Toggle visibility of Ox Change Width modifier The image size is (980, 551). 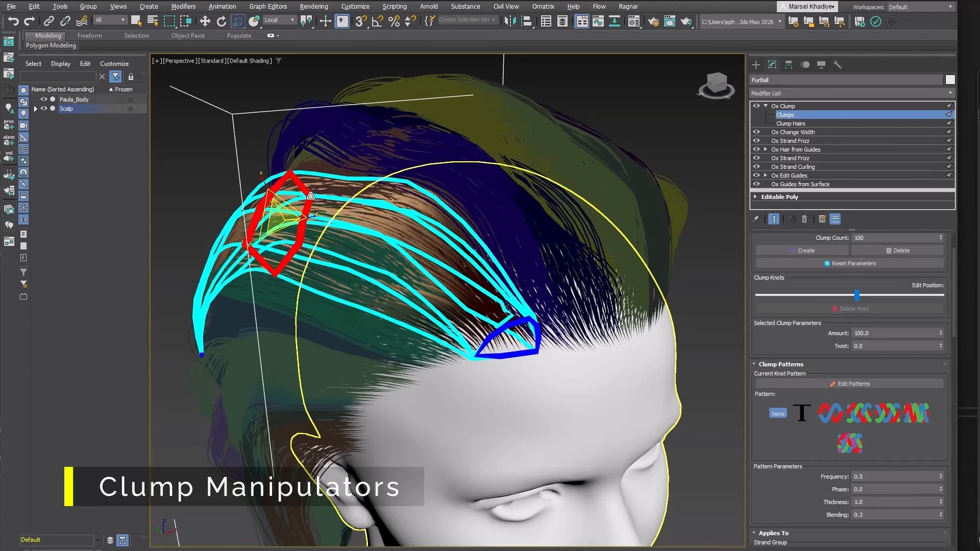click(x=757, y=132)
